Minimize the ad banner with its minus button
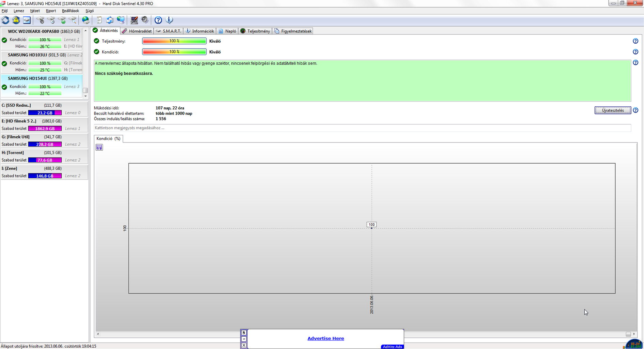 click(244, 339)
